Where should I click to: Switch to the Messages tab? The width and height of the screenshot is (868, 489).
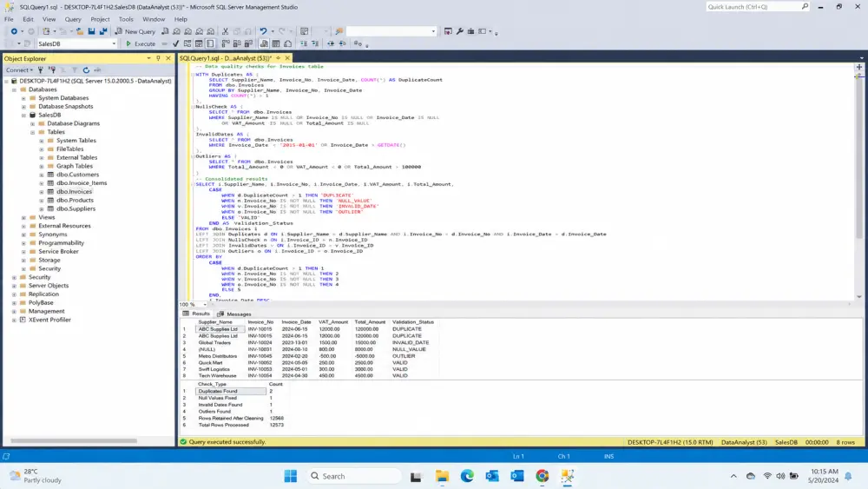(234, 314)
